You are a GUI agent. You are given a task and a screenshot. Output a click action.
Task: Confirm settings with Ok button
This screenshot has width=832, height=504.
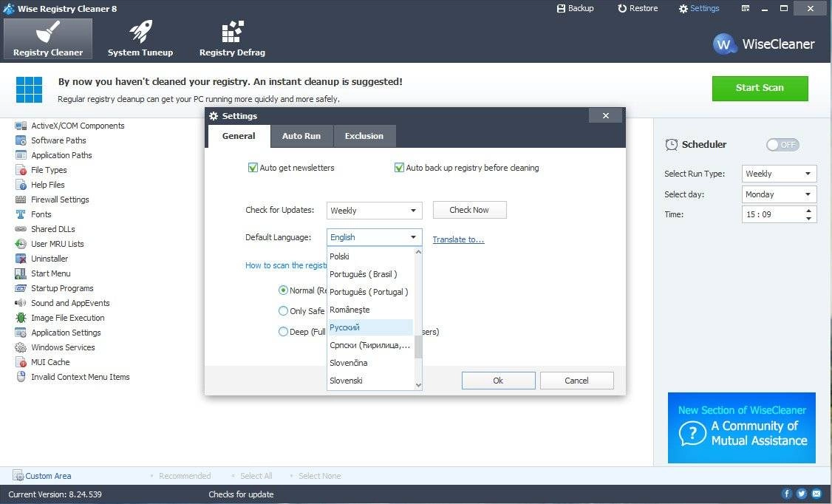498,381
